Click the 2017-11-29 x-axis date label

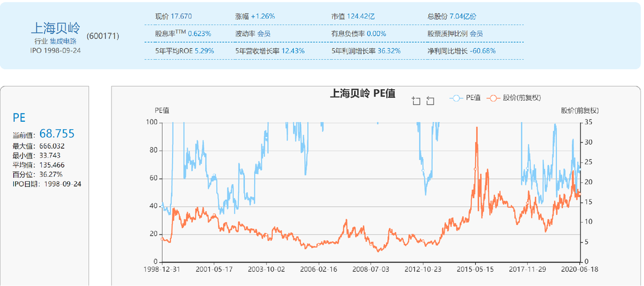pyautogui.click(x=528, y=269)
